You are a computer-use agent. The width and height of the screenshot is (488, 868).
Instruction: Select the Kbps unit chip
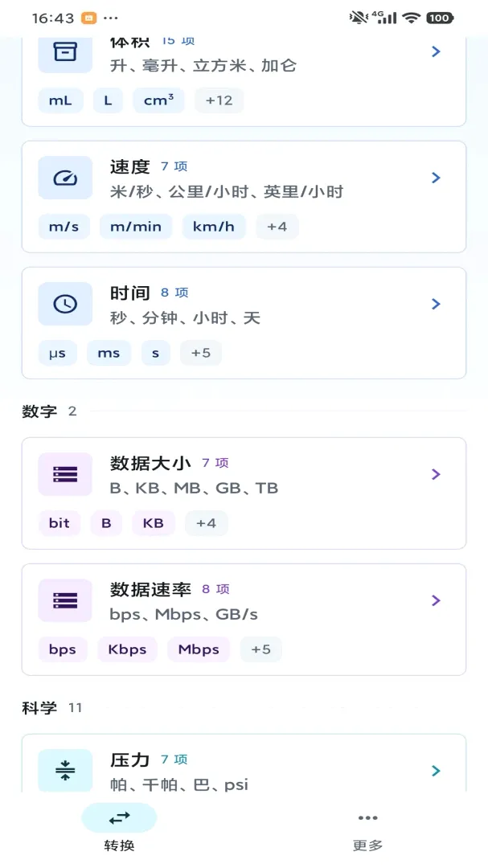tap(127, 649)
